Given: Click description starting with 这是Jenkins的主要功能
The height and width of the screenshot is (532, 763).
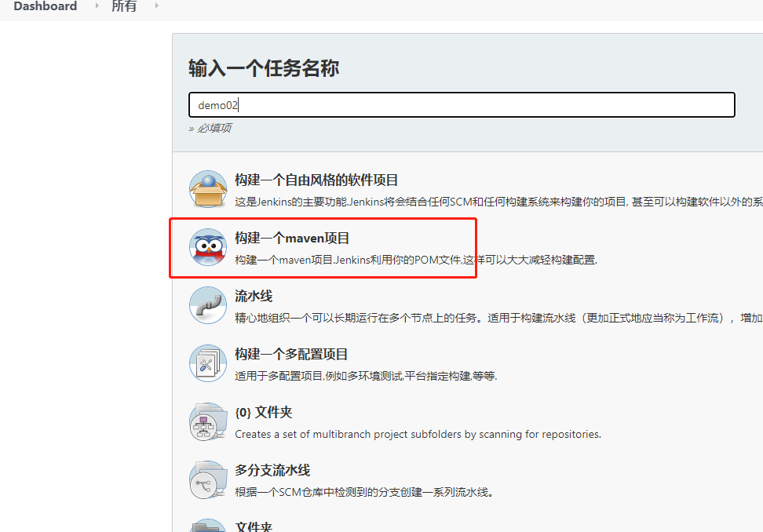Looking at the screenshot, I should [x=498, y=202].
